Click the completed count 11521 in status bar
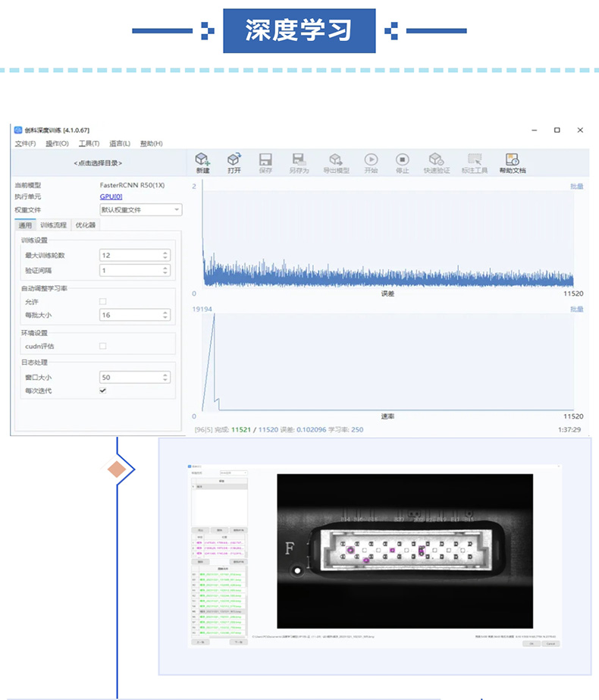The image size is (599, 700). coord(241,429)
